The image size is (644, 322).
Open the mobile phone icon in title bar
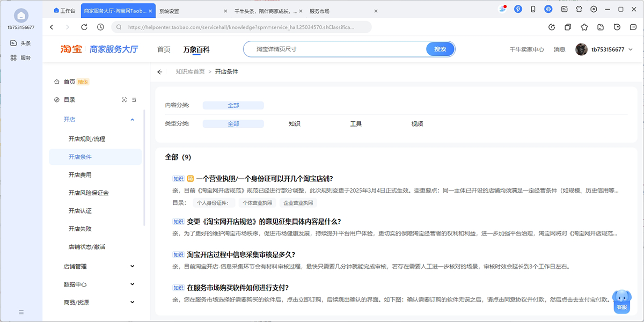tap(533, 9)
